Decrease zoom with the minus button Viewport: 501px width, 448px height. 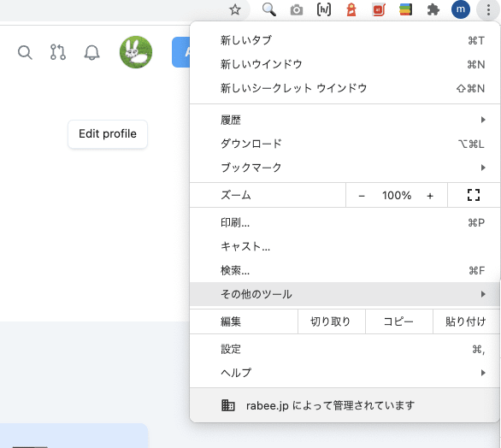pyautogui.click(x=362, y=196)
